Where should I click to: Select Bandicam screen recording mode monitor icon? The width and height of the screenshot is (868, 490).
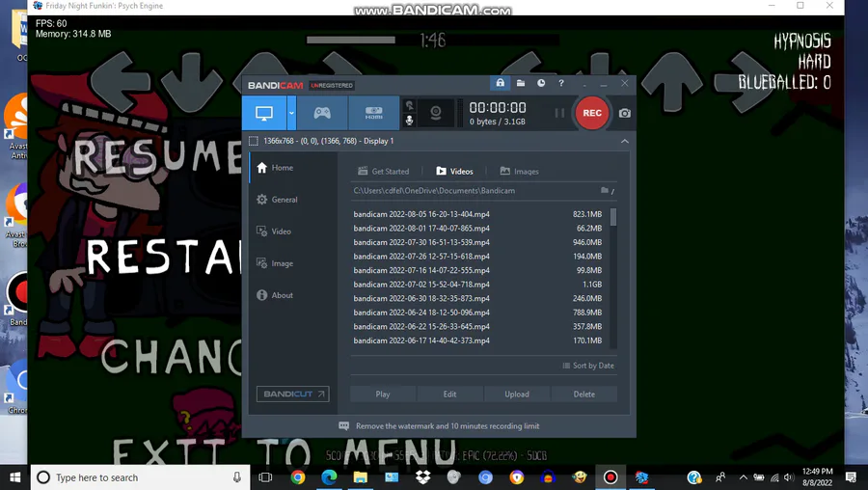[x=264, y=113]
